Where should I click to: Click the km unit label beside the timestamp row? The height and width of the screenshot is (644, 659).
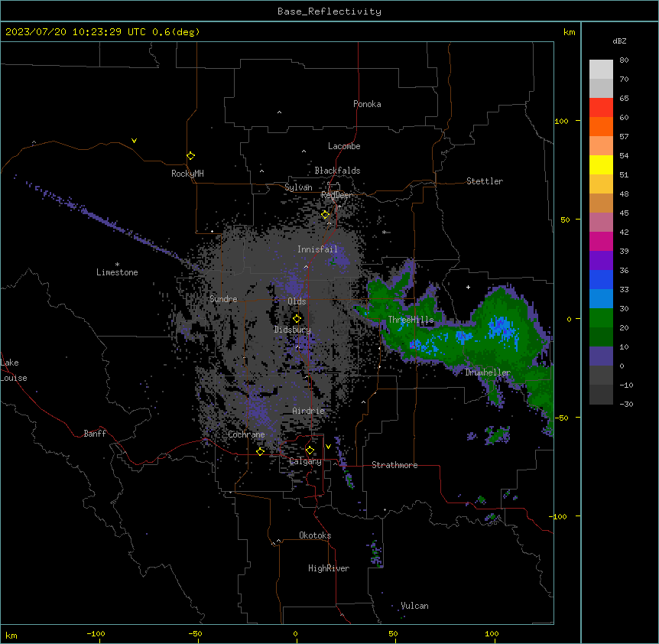tap(570, 32)
